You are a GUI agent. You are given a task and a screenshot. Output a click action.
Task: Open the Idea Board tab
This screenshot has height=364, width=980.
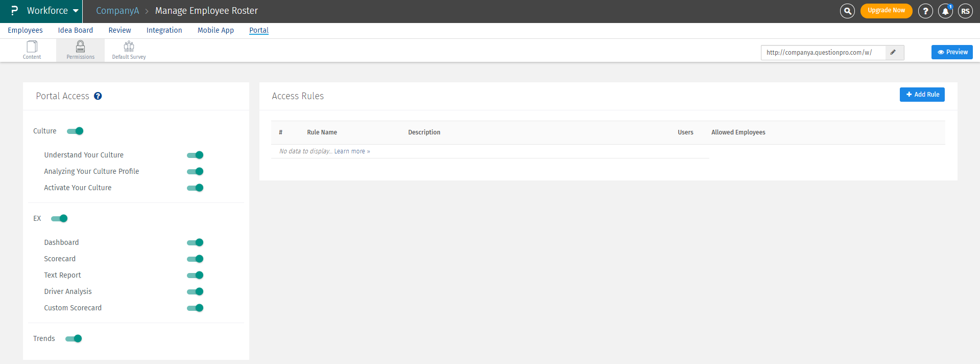pos(76,30)
